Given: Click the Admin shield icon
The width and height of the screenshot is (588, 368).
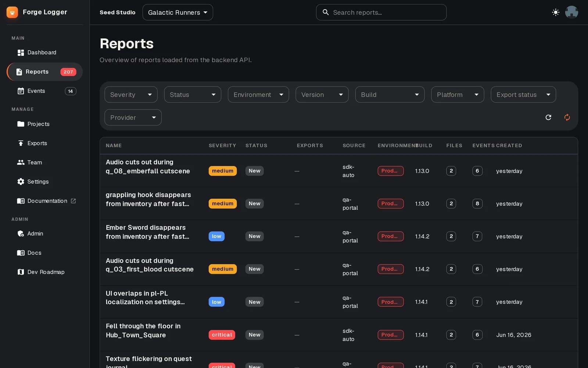Looking at the screenshot, I should (x=21, y=234).
